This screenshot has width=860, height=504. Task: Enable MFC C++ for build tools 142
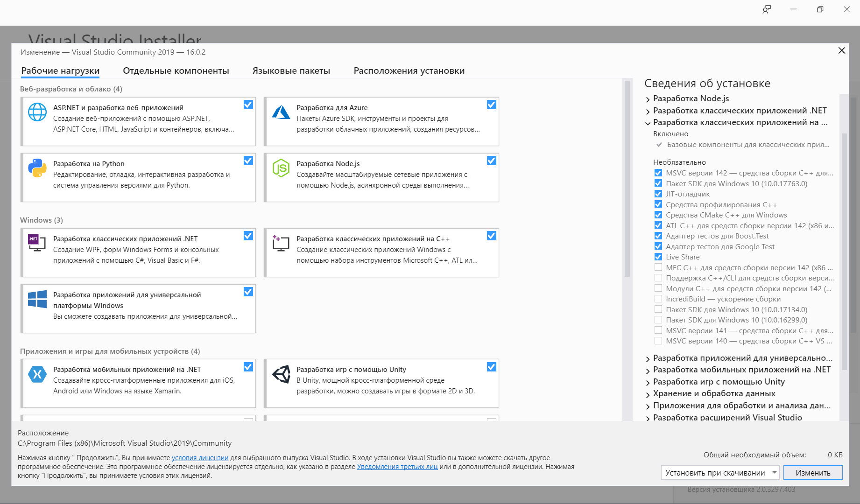[658, 267]
